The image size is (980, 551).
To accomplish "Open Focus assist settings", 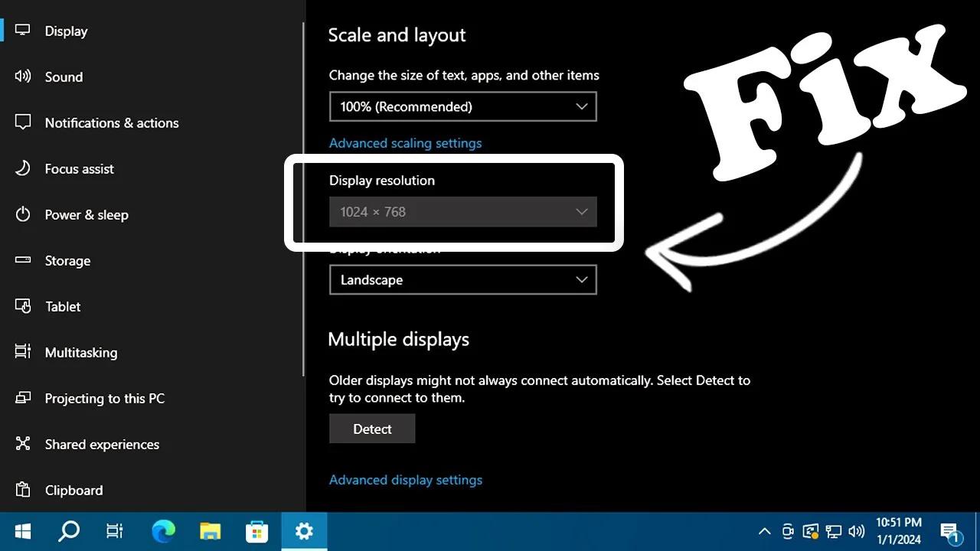I will (80, 168).
